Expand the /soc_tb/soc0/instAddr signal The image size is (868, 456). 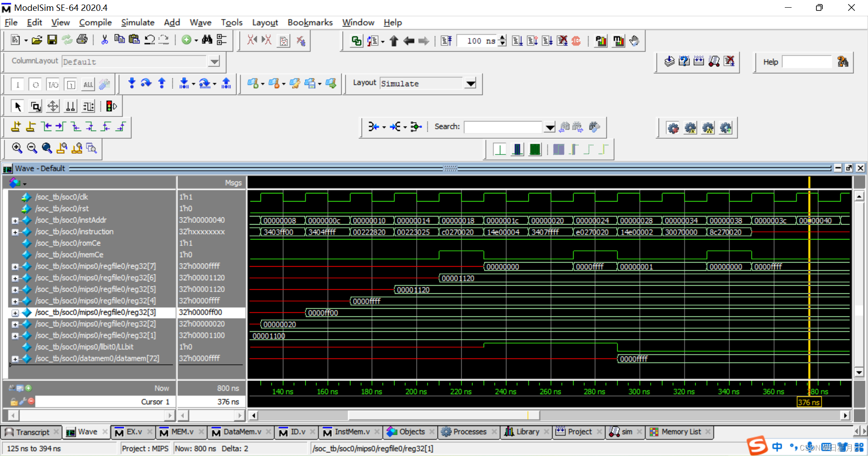click(x=15, y=221)
